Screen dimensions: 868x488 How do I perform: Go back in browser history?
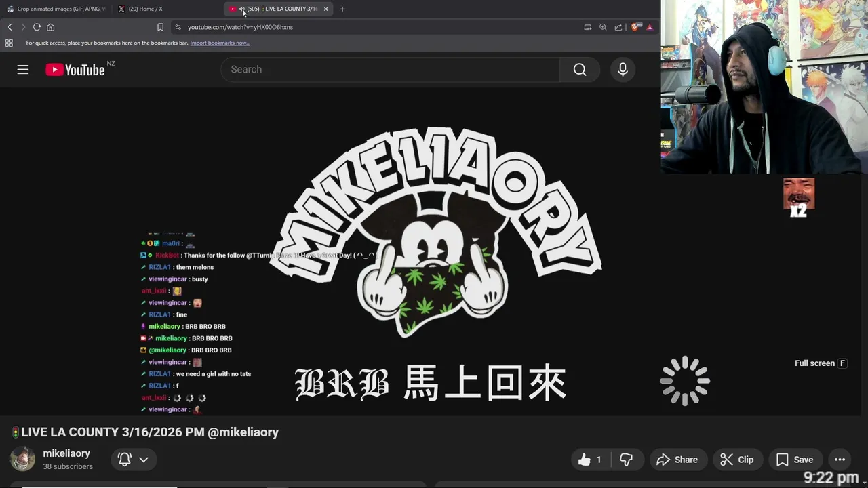point(9,27)
